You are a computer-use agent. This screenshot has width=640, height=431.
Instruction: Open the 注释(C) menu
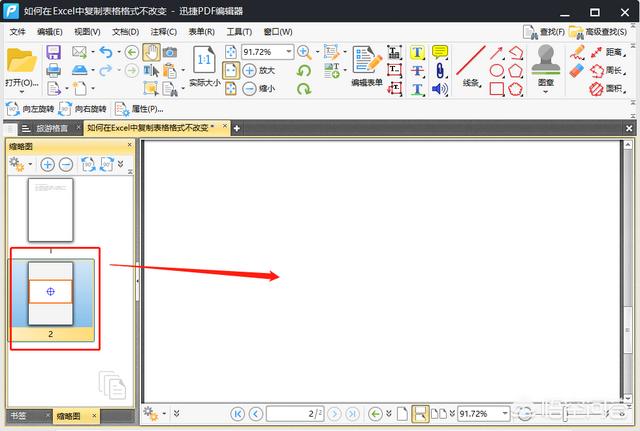pos(163,31)
